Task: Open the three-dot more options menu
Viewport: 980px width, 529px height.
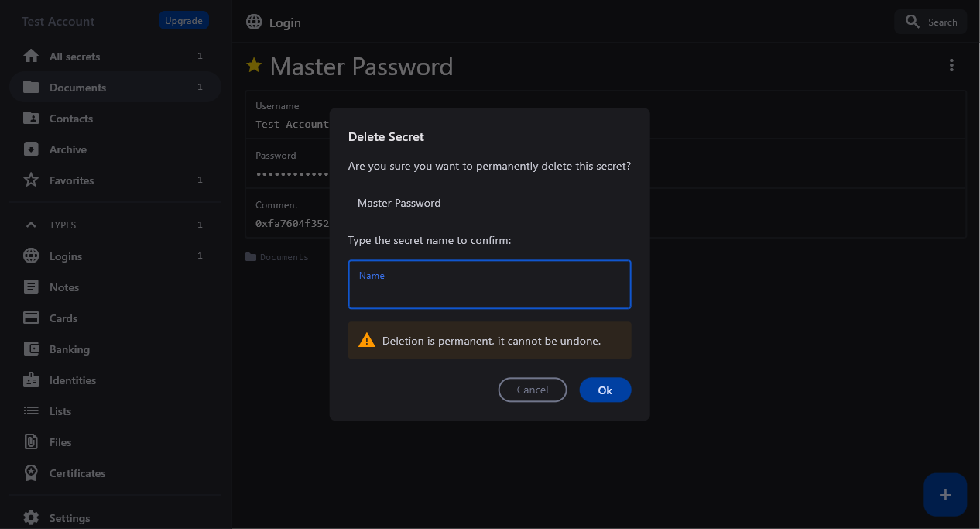Action: (x=951, y=66)
